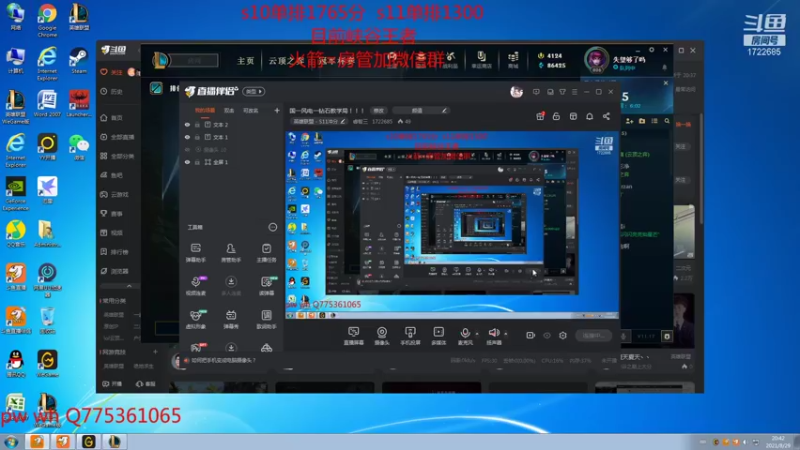Switch to the second scene tab
This screenshot has width=800, height=450.
click(x=229, y=110)
